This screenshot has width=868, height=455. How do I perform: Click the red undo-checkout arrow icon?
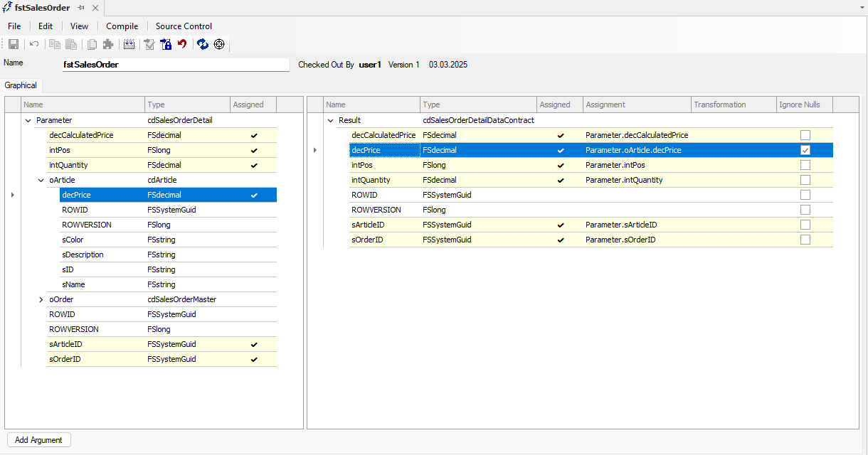182,44
